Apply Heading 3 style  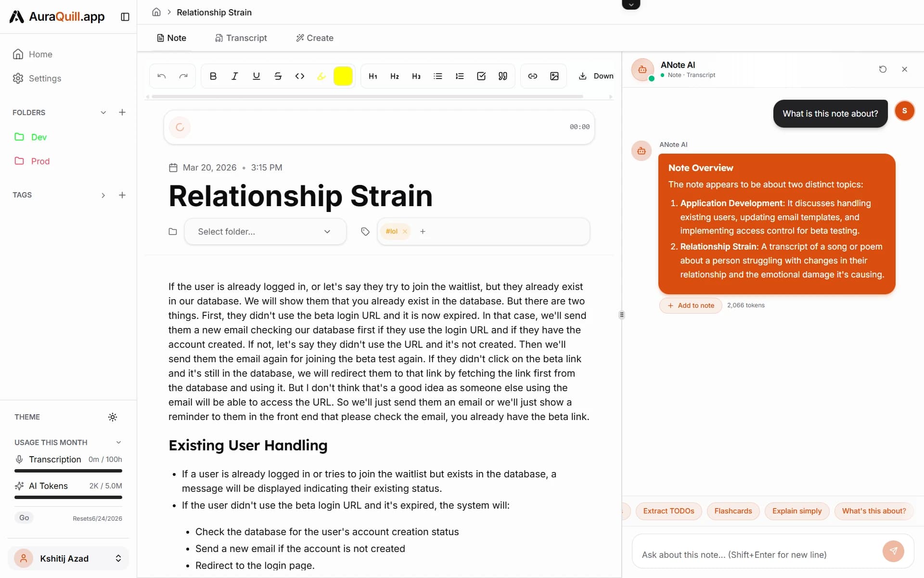[x=416, y=76]
